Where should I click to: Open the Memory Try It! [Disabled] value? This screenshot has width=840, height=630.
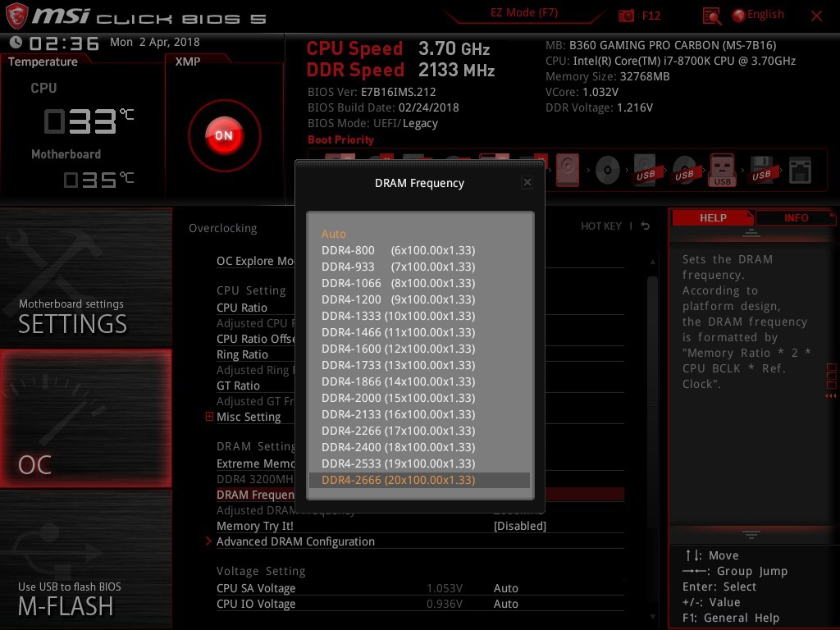[x=519, y=526]
